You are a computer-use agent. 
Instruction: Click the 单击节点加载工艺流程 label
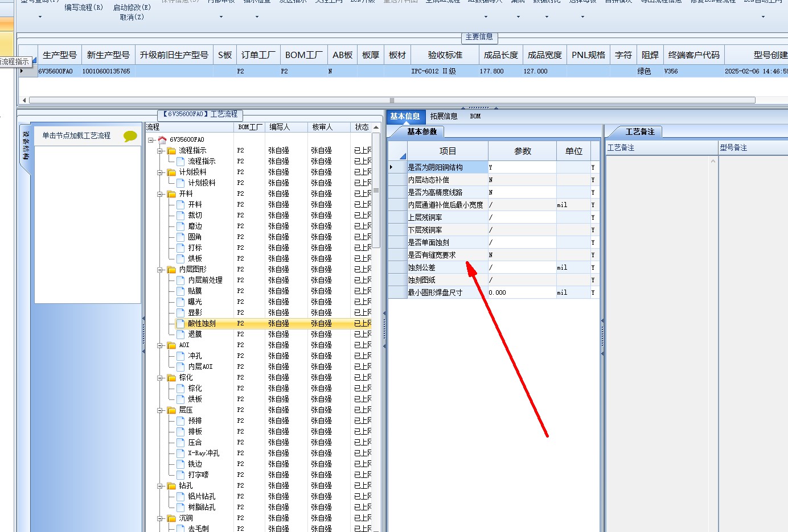click(x=76, y=136)
